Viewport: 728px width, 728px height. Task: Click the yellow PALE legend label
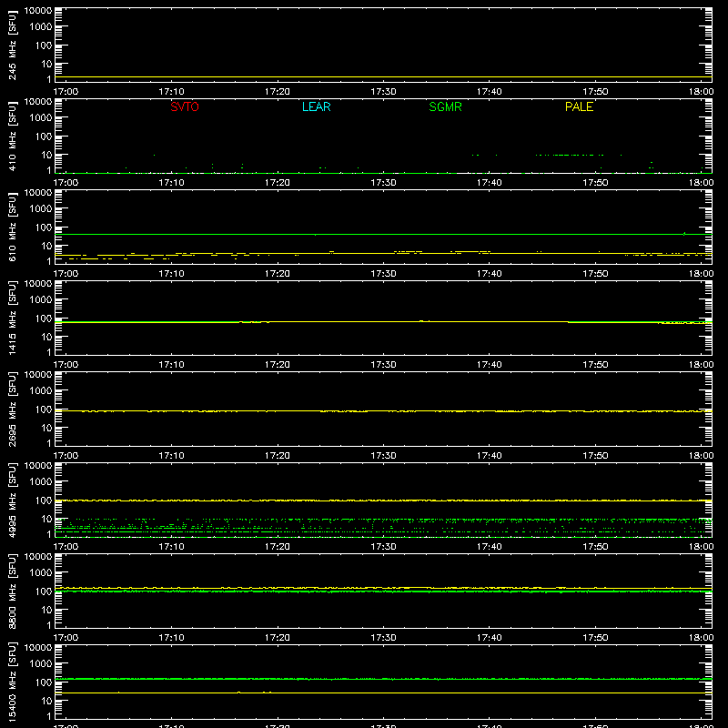click(x=579, y=106)
